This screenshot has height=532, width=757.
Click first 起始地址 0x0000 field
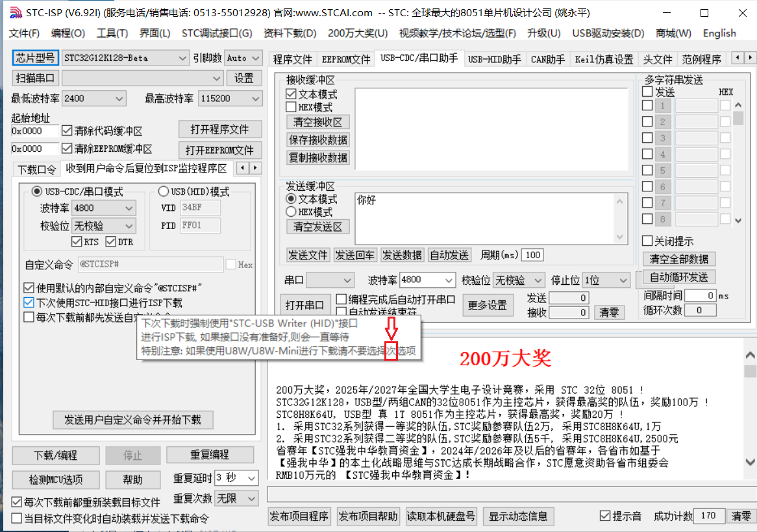pos(35,130)
